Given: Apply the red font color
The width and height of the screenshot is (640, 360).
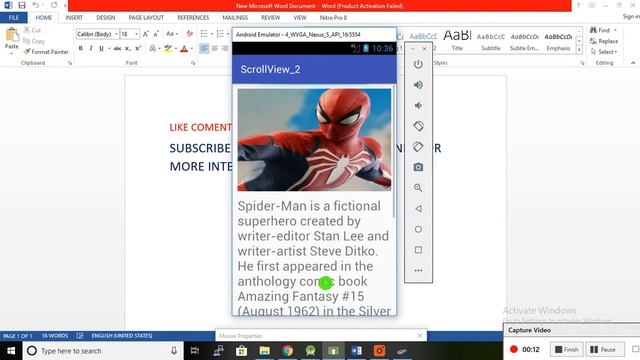Looking at the screenshot, I should [x=184, y=49].
